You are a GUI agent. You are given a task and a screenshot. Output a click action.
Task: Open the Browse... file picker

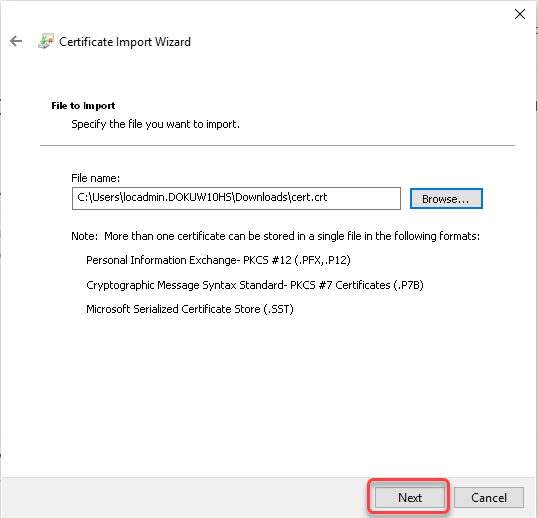(x=446, y=198)
